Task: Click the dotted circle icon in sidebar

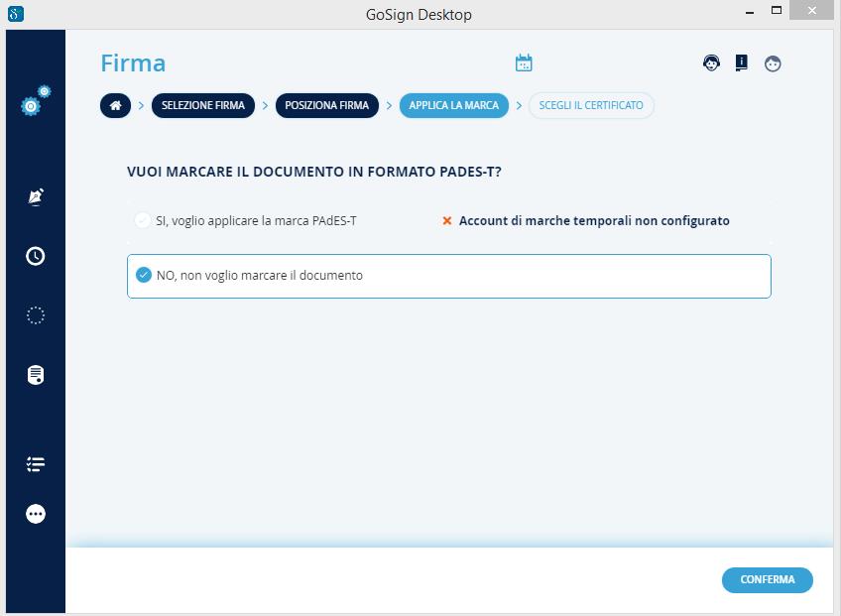Action: [36, 315]
